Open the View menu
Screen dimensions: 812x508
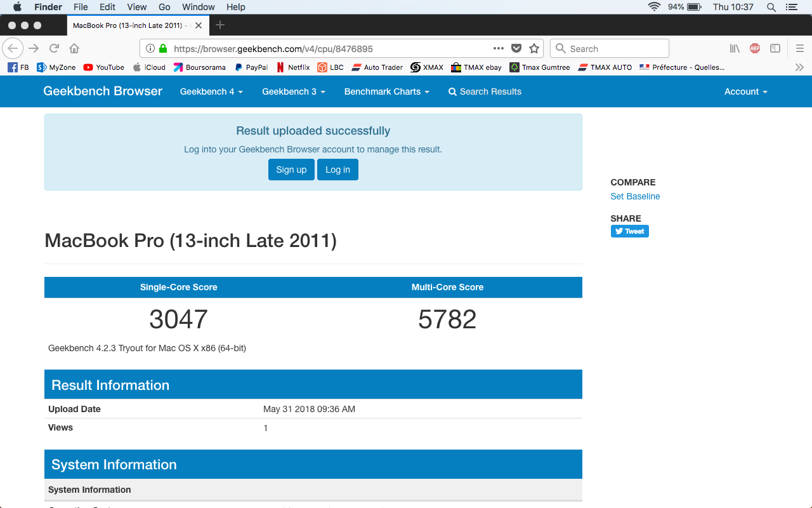tap(137, 7)
